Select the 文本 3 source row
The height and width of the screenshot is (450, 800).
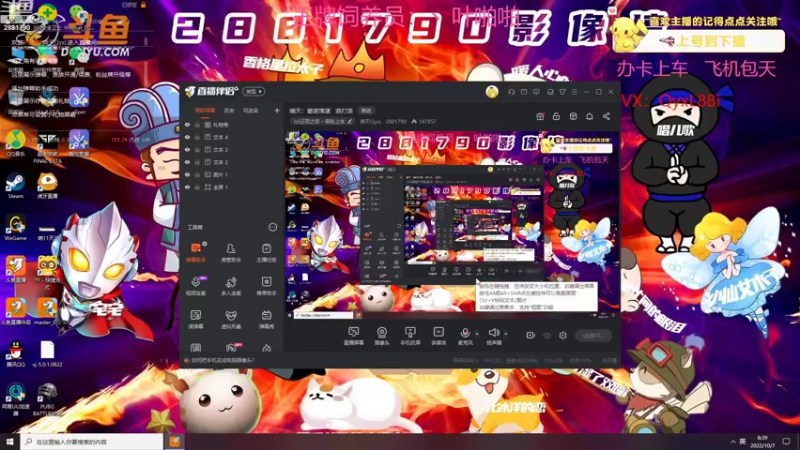(232, 149)
